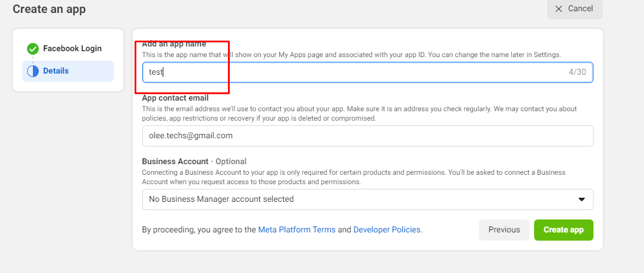This screenshot has height=273, width=644.
Task: Click the green checkmark icon beside Facebook Login
Action: click(33, 49)
